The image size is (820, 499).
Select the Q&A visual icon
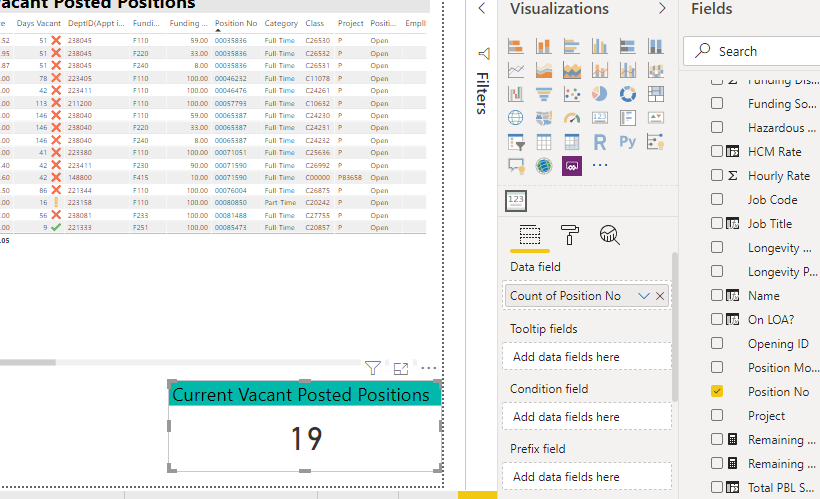tap(516, 166)
